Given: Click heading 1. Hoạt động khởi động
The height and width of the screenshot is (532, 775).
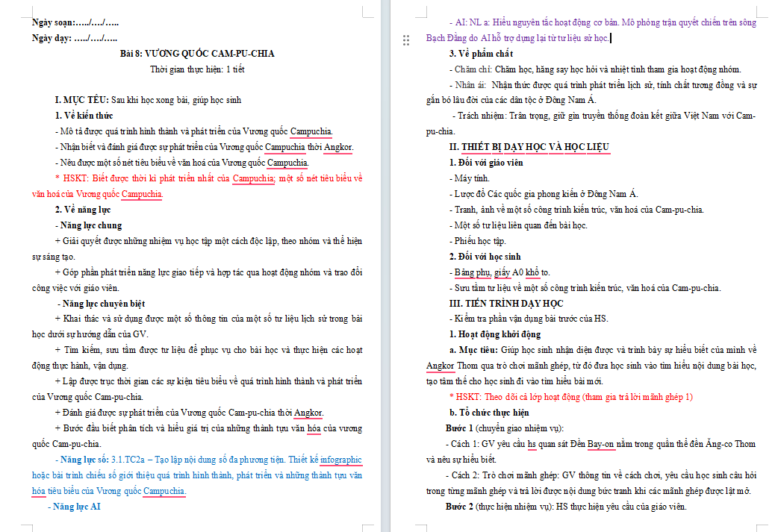Looking at the screenshot, I should point(495,334).
